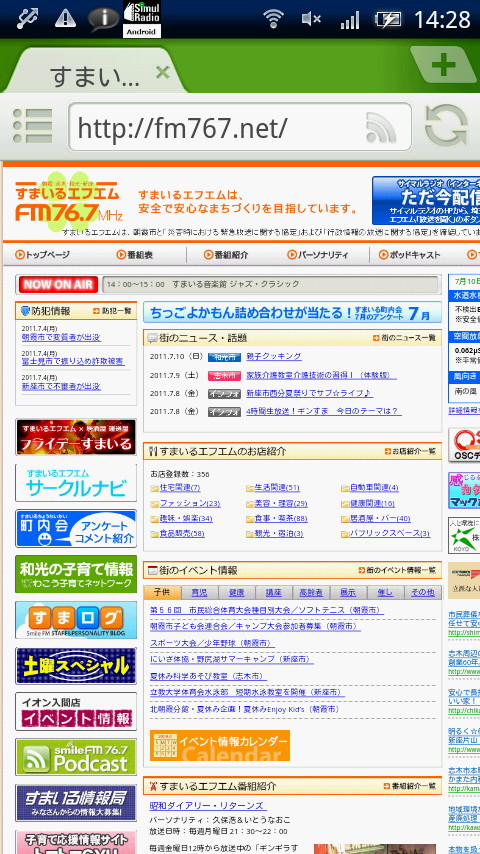
Task: Open 和光の子育て情報 banner
Action: coord(76,574)
